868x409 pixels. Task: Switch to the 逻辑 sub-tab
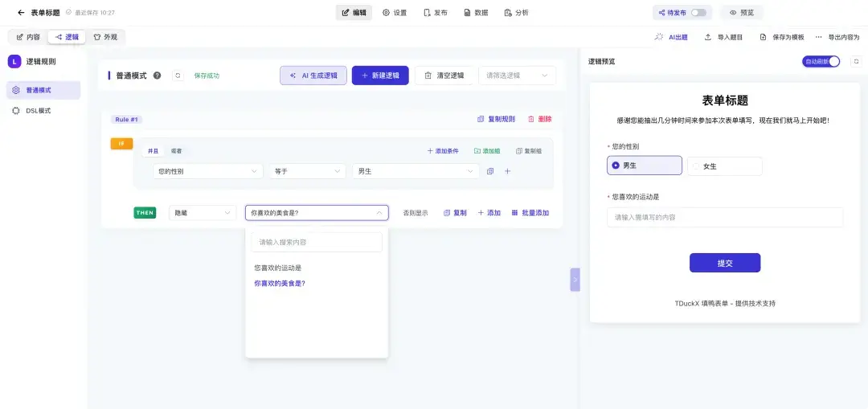(67, 37)
